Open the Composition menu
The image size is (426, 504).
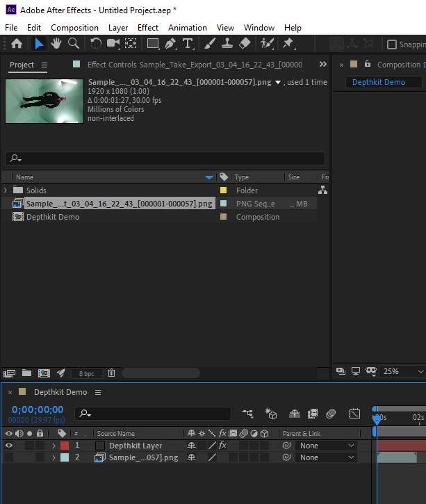74,28
